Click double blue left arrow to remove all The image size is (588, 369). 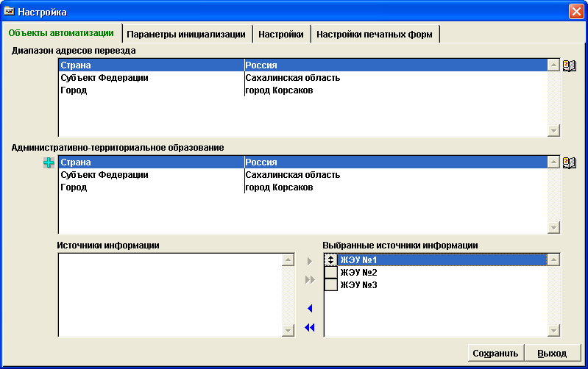click(310, 328)
